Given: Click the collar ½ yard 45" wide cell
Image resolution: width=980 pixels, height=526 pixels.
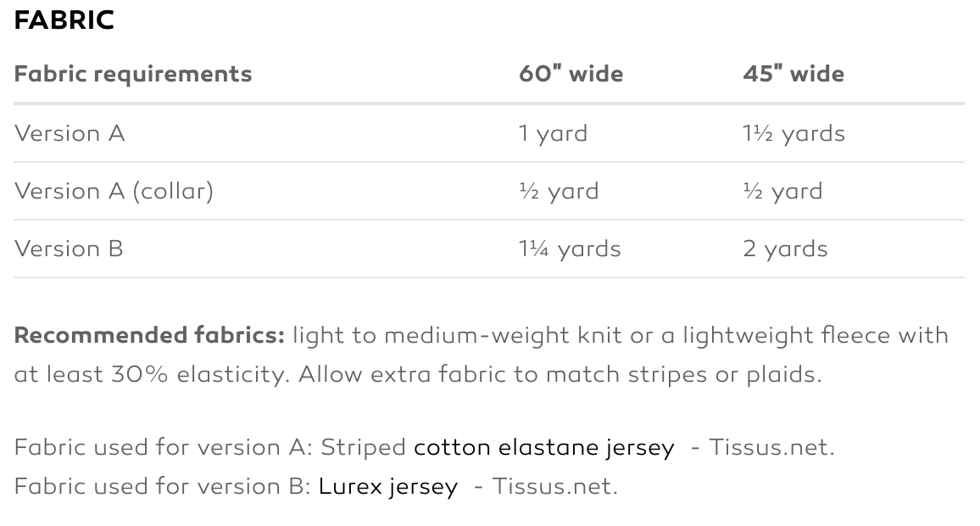Looking at the screenshot, I should pyautogui.click(x=782, y=191).
